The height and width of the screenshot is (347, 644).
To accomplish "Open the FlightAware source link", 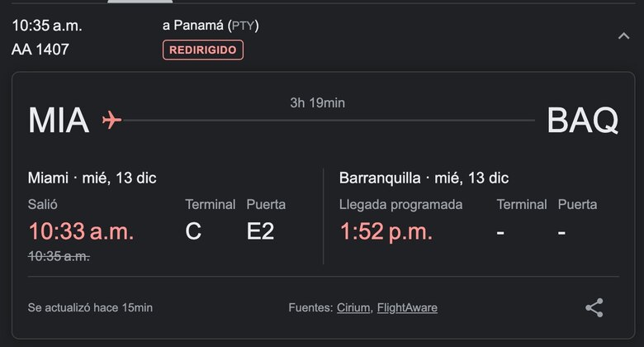I will click(407, 308).
